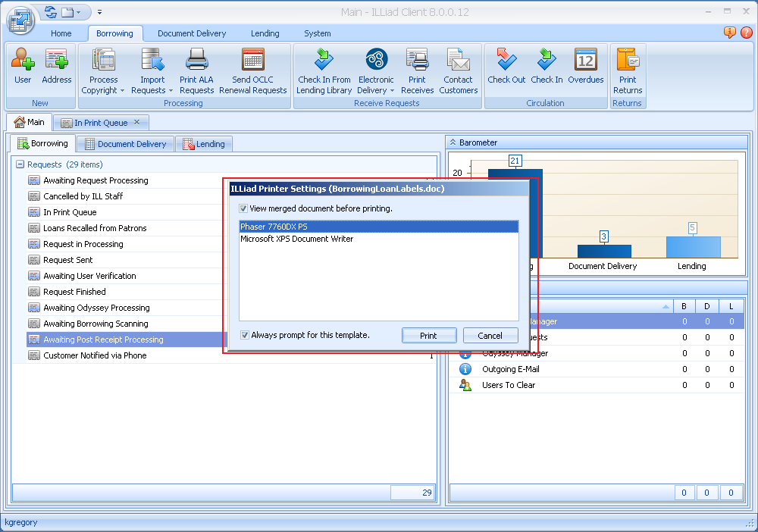Viewport: 758px width, 532px height.
Task: Toggle Always prompt for this template
Action: (244, 335)
